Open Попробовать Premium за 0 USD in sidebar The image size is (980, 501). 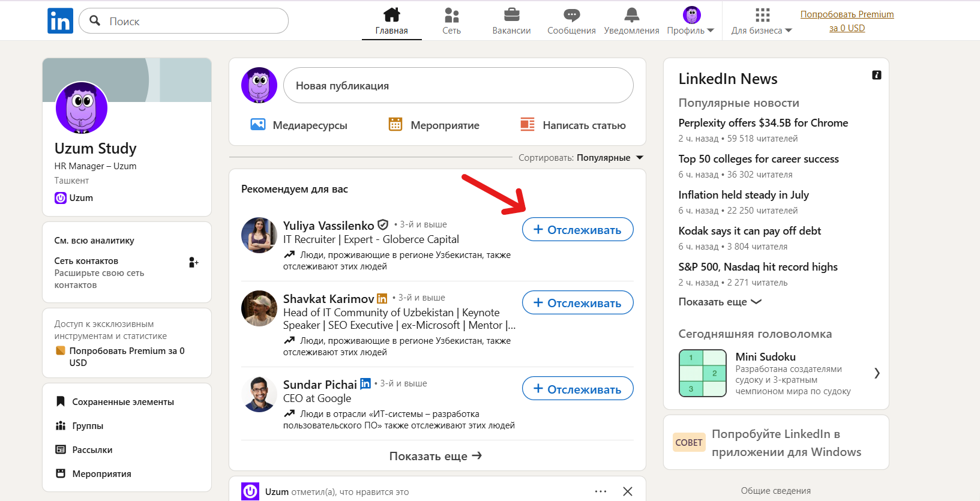[x=127, y=356]
